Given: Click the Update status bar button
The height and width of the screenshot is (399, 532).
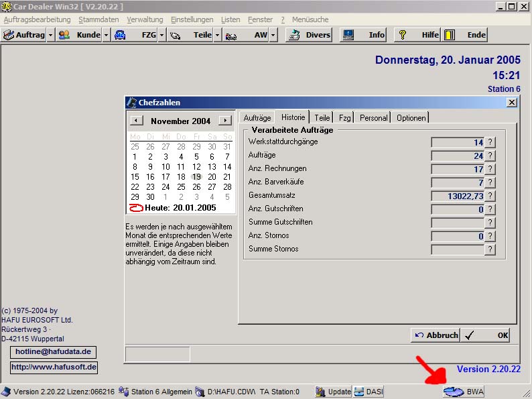Looking at the screenshot, I should (x=333, y=392).
